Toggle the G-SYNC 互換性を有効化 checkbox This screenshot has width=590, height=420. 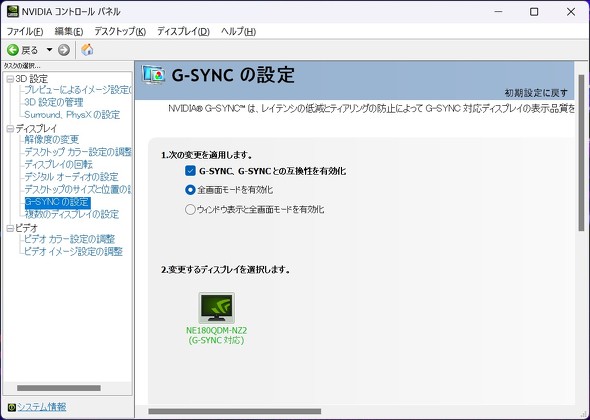pos(190,171)
